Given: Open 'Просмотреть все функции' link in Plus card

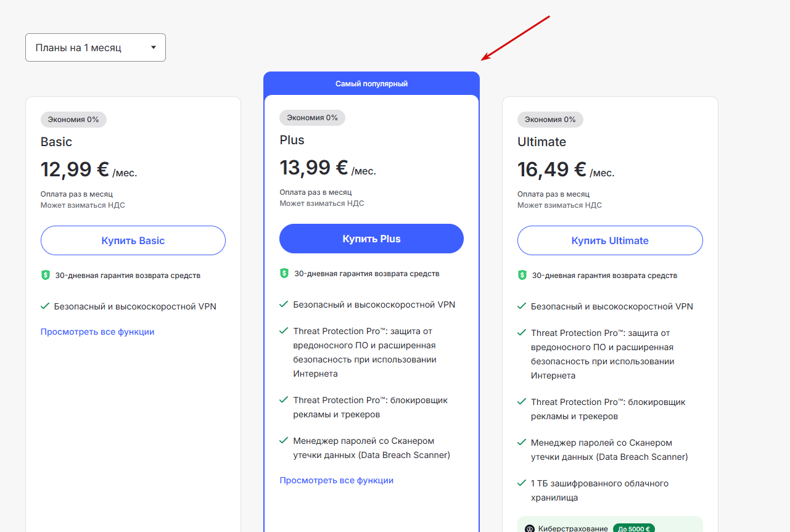Looking at the screenshot, I should tap(336, 480).
